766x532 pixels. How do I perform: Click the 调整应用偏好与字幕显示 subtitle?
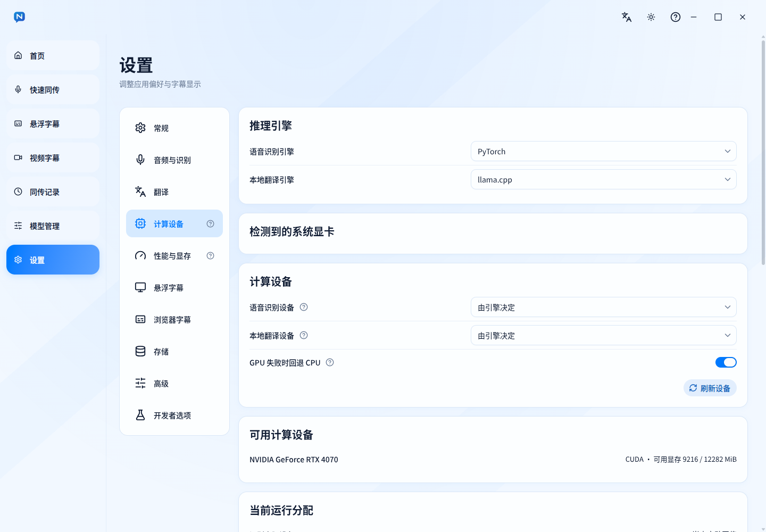click(160, 84)
